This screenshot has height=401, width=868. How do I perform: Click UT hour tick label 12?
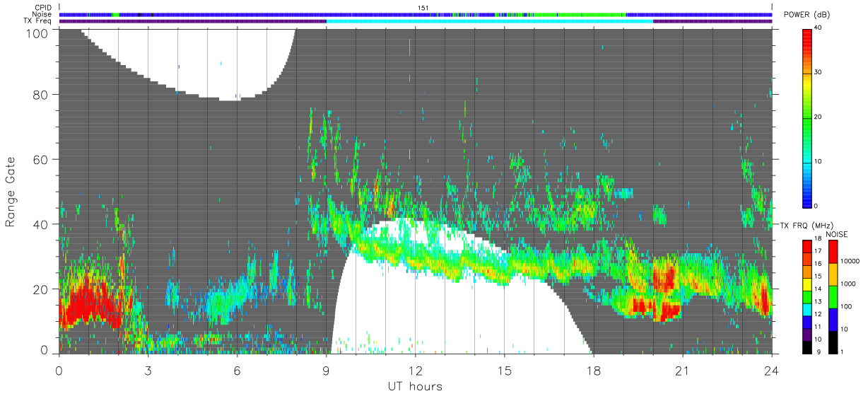(415, 371)
